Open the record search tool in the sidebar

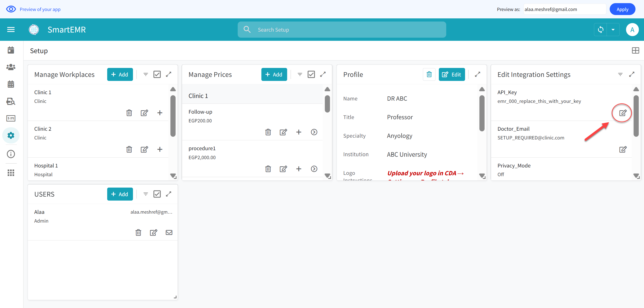(11, 102)
